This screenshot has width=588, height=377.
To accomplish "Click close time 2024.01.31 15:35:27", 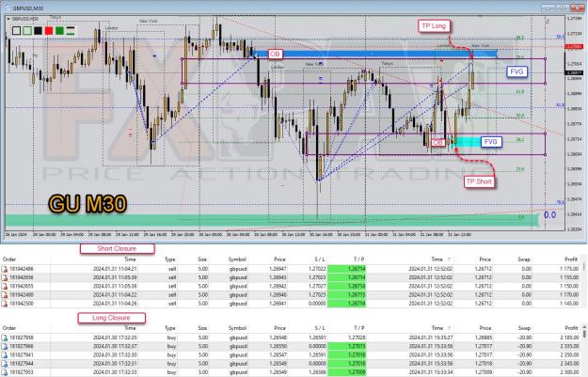I will coord(431,338).
